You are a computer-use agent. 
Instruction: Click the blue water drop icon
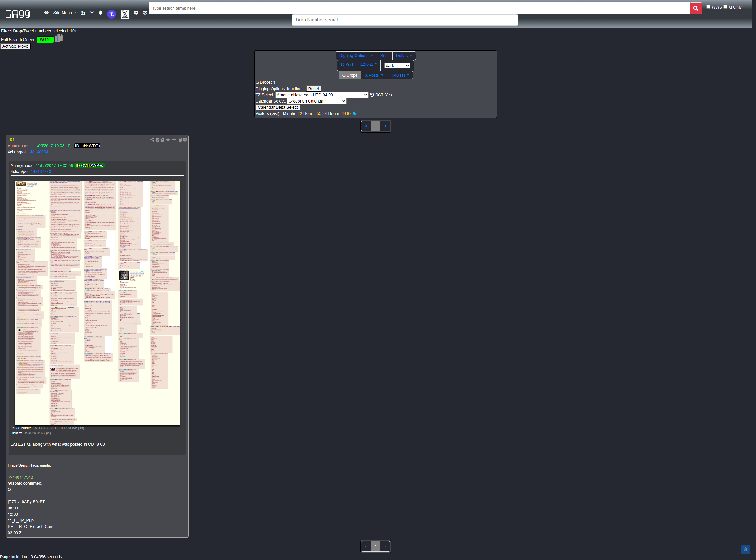point(354,114)
